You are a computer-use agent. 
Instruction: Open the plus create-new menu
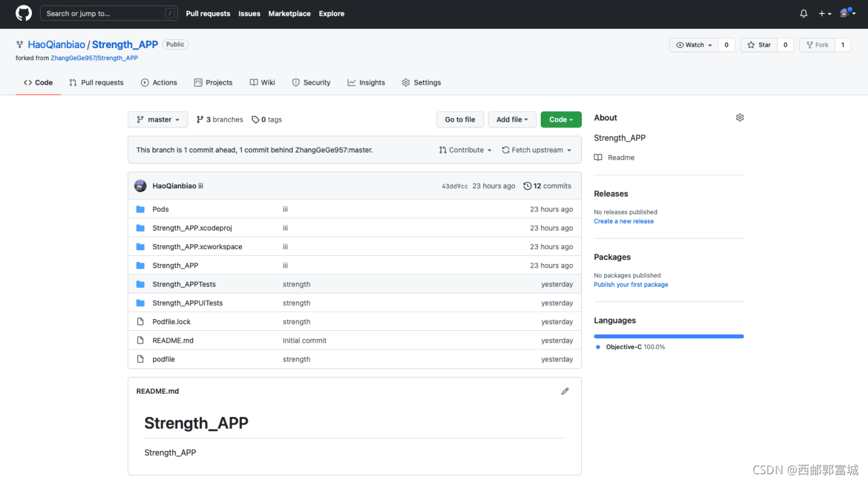(824, 14)
